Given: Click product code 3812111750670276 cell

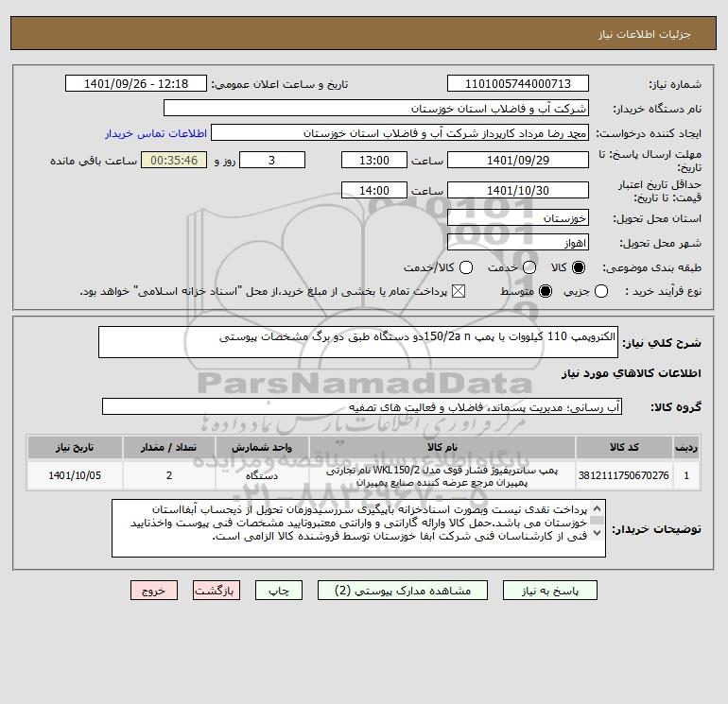Looking at the screenshot, I should 624,475.
